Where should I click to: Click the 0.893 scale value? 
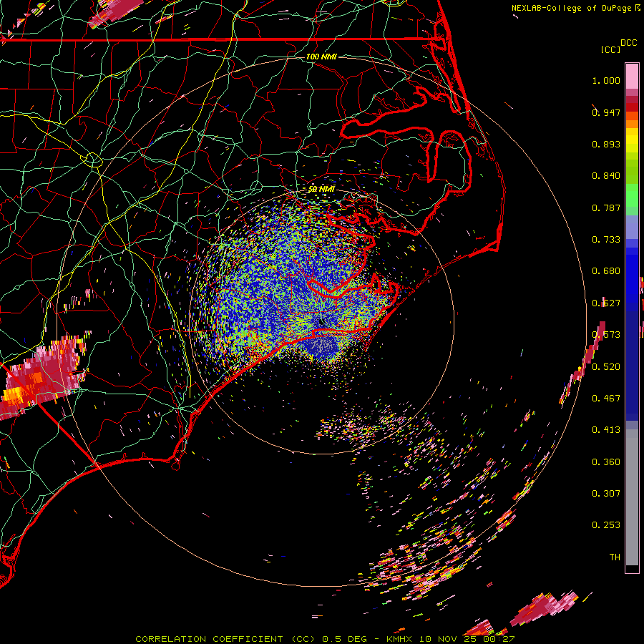(x=606, y=144)
